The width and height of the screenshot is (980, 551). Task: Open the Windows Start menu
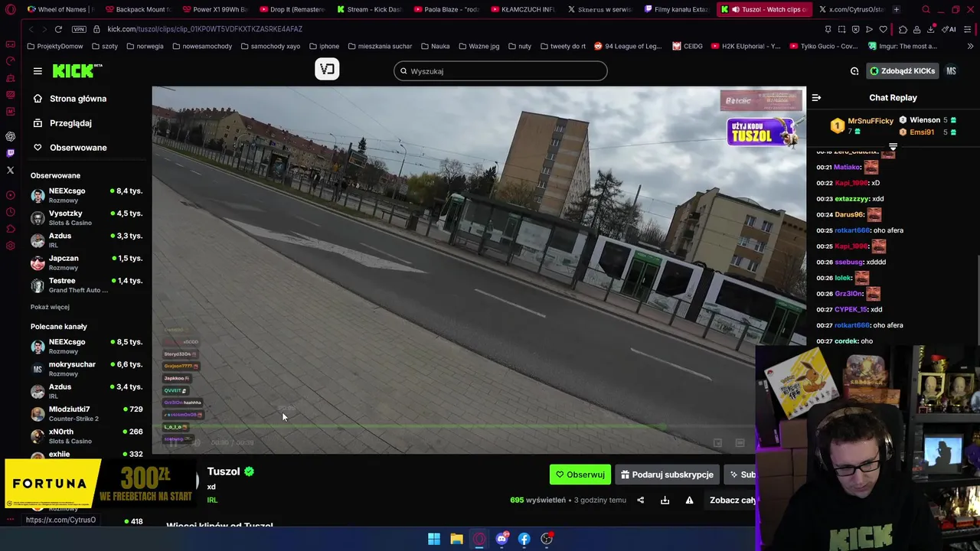tap(434, 539)
